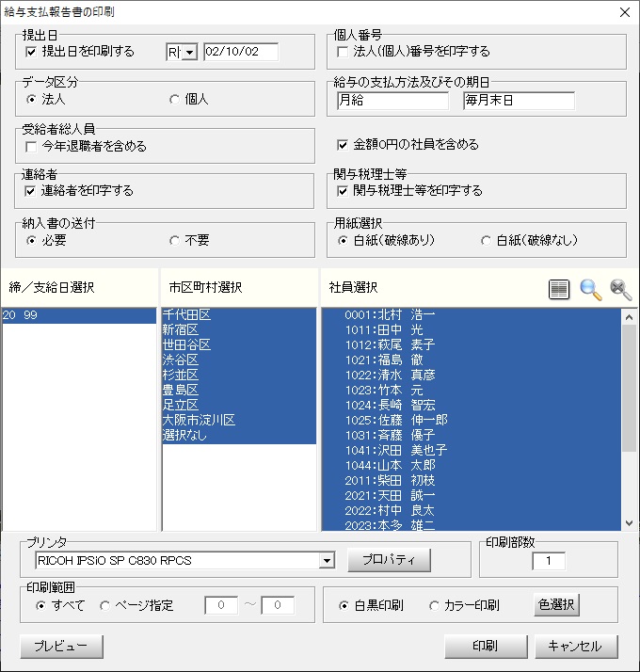Select employee 1041:沢田 美也子
The image size is (640, 672).
click(472, 451)
